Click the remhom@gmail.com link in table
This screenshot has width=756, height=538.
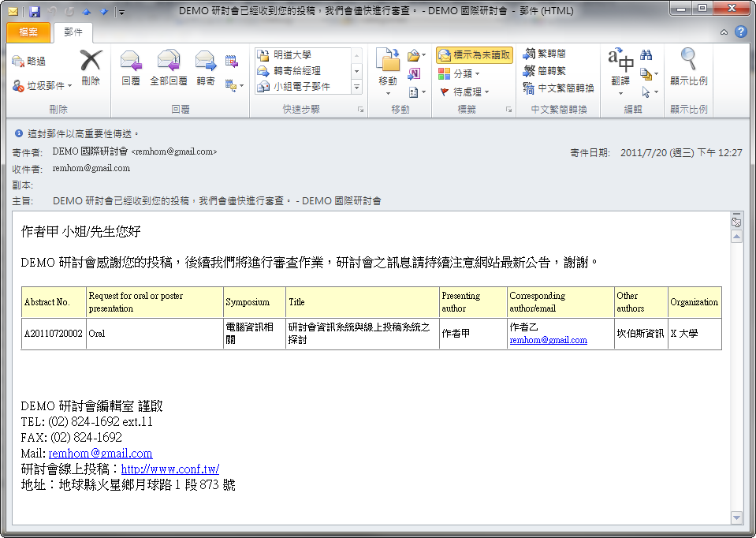(548, 340)
